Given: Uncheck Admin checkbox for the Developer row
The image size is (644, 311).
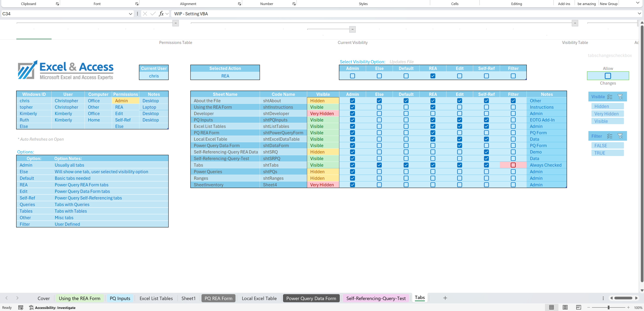Looking at the screenshot, I should [352, 113].
